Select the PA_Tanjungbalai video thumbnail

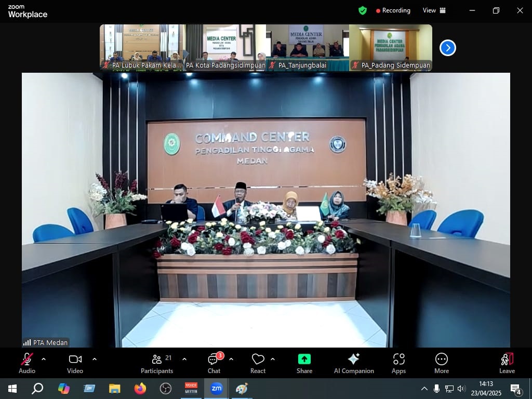[x=307, y=48]
